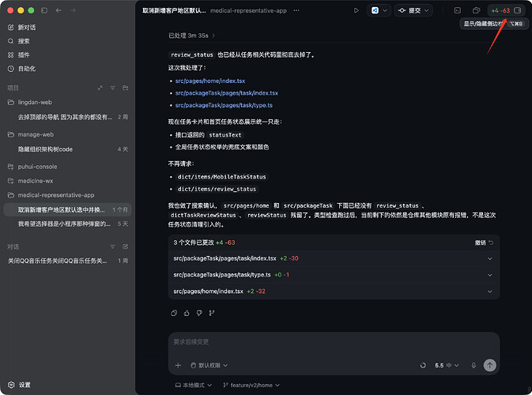Open the terminal icon in top toolbar
The width and height of the screenshot is (532, 395).
(x=458, y=10)
